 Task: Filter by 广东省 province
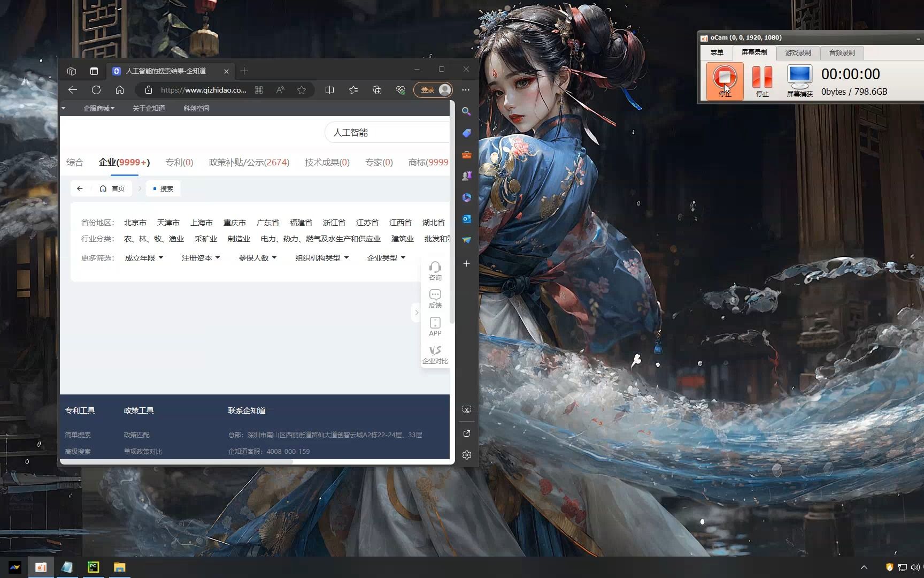click(x=268, y=223)
